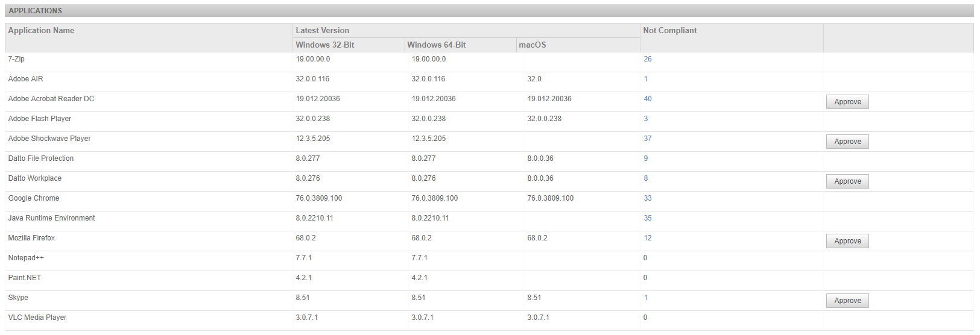
Task: Select the VLC Media Player name
Action: click(x=37, y=318)
